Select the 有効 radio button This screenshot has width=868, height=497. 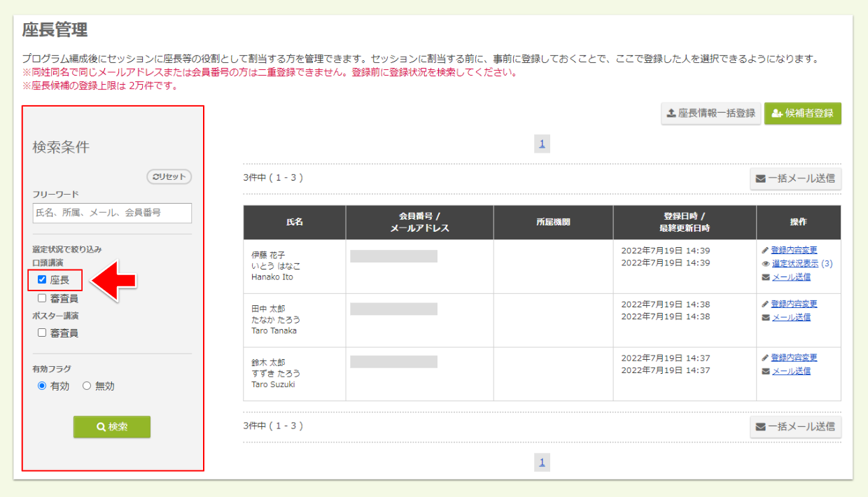pos(42,386)
